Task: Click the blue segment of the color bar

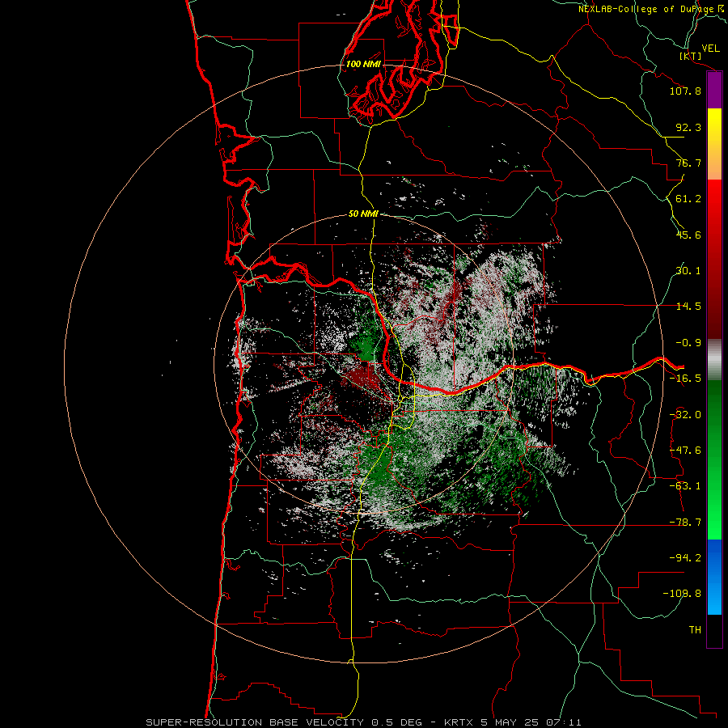Action: [x=714, y=577]
